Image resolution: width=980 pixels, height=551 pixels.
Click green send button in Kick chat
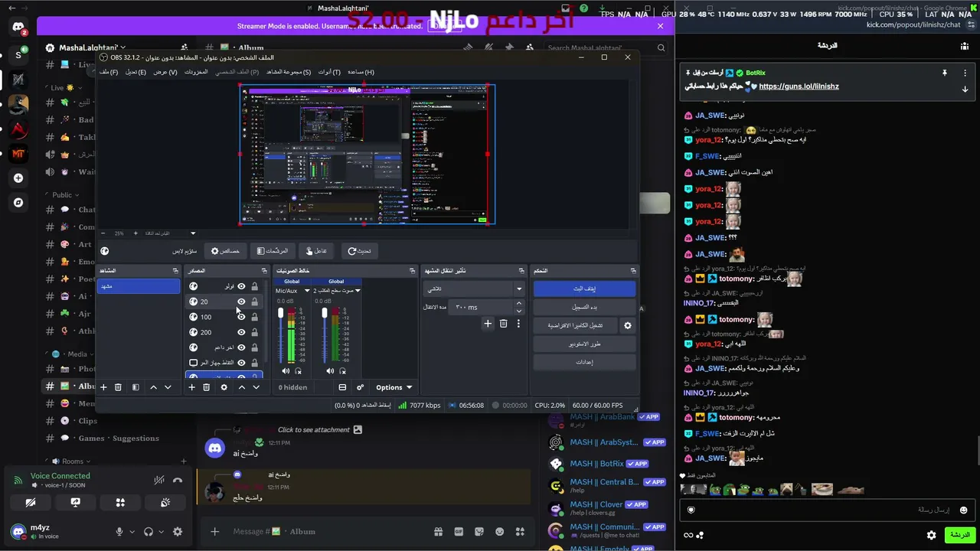tap(959, 535)
